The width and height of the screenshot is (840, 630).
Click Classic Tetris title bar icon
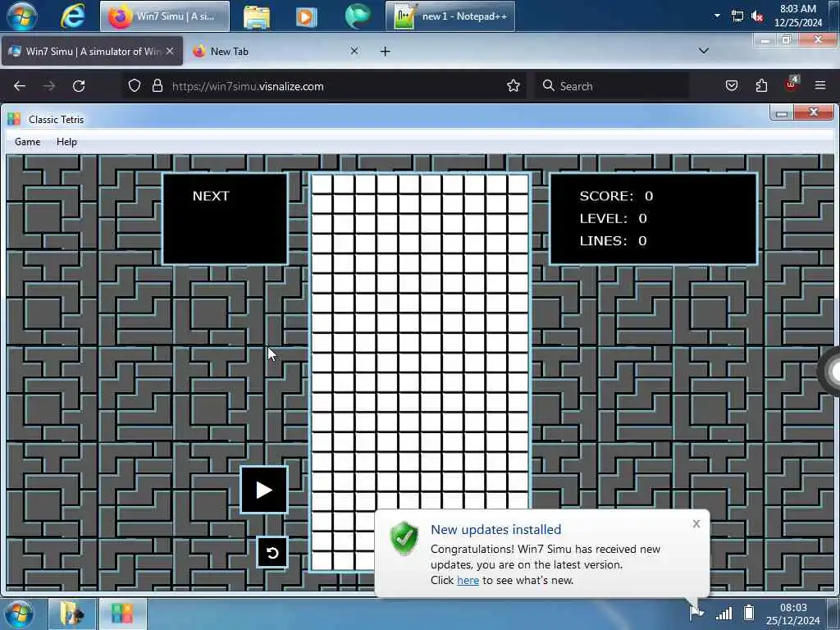click(14, 119)
